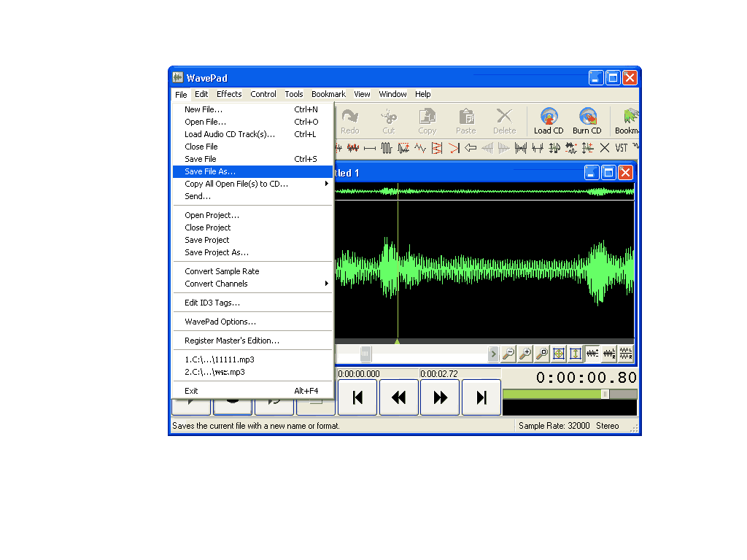
Task: Click the zoom out magnifier icon
Action: 508,354
